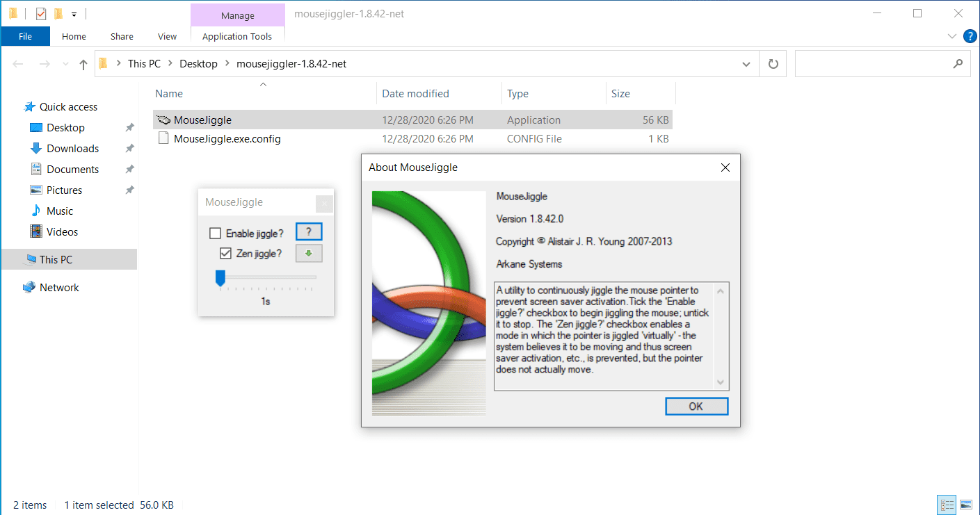Switch to the Home ribbon tab

click(x=74, y=37)
